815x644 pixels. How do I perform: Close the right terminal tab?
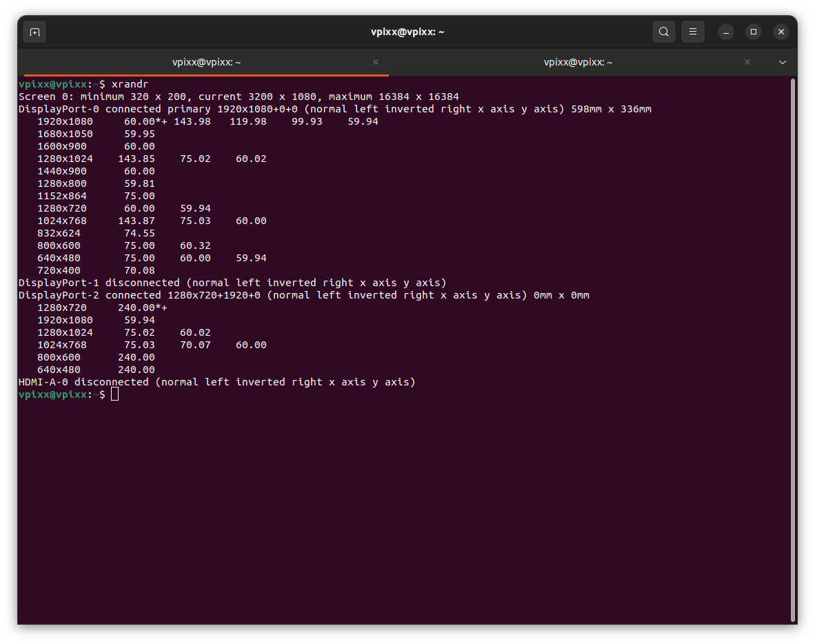click(747, 62)
